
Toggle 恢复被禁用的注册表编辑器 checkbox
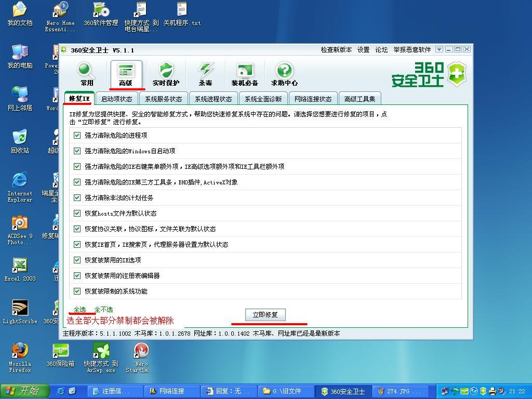tap(77, 276)
